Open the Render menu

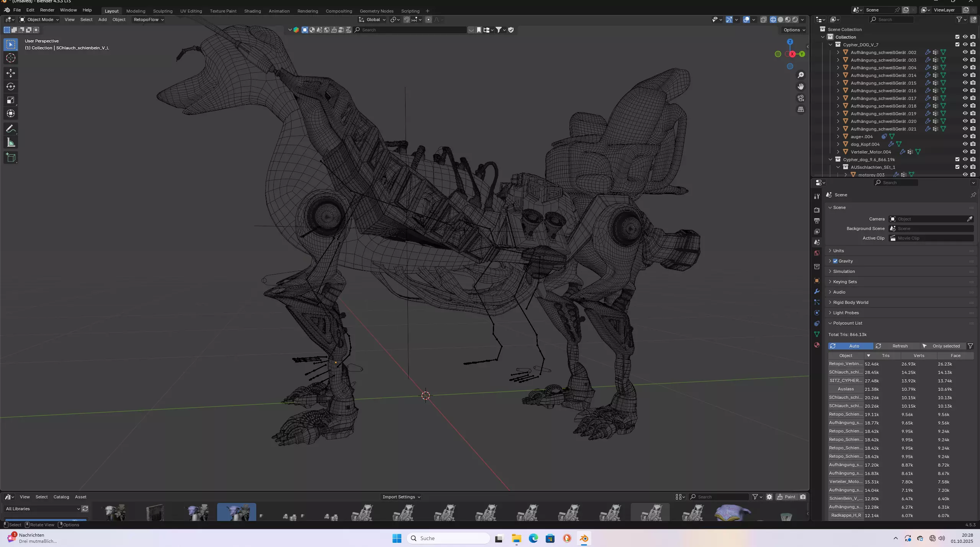point(47,10)
